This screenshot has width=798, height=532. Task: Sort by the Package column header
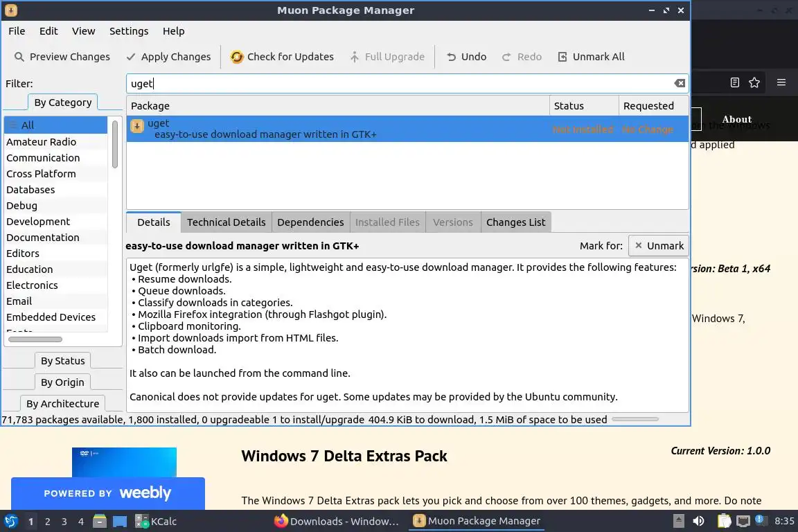coord(338,106)
